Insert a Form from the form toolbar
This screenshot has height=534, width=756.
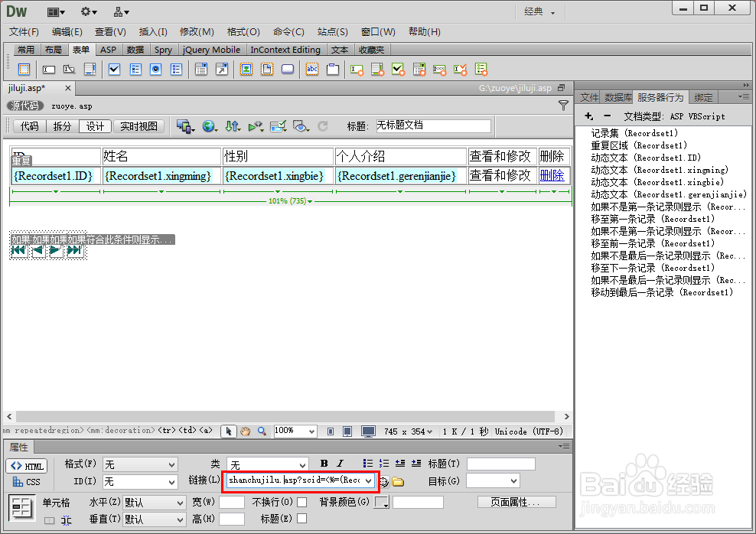[24, 70]
